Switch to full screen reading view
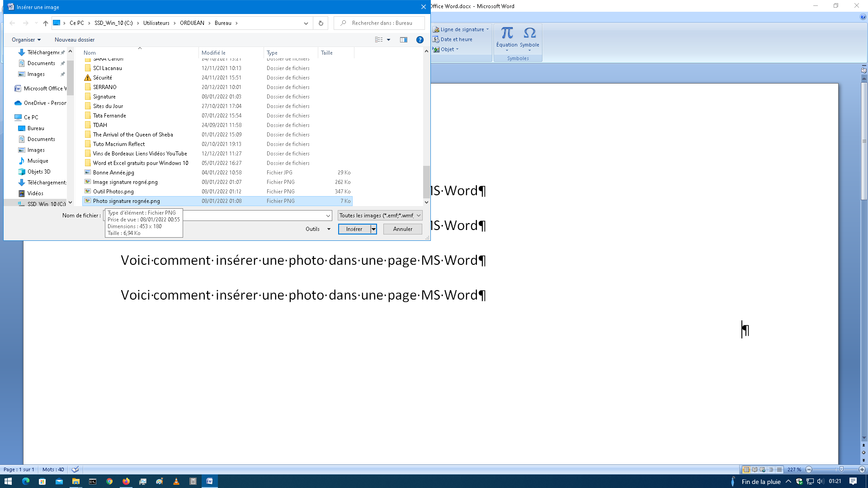This screenshot has width=868, height=488. pyautogui.click(x=755, y=469)
